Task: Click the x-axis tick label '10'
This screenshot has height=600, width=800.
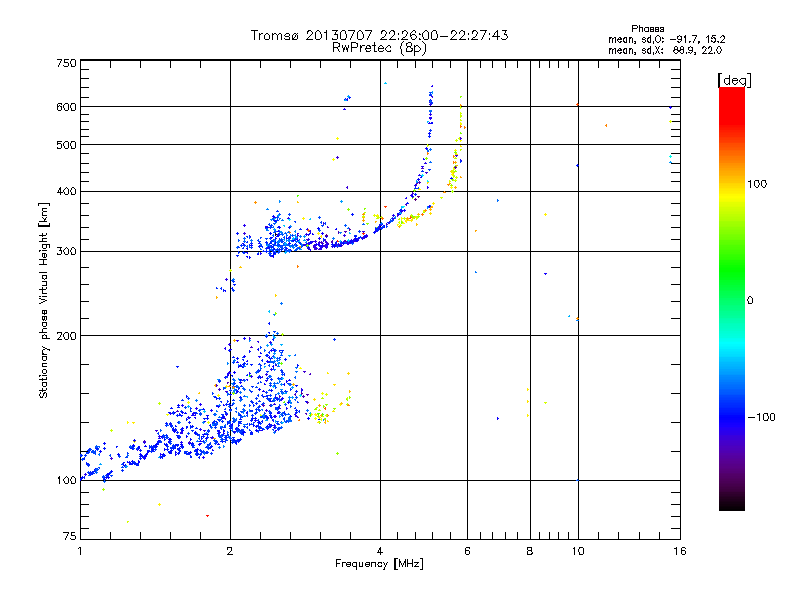Action: pos(577,552)
